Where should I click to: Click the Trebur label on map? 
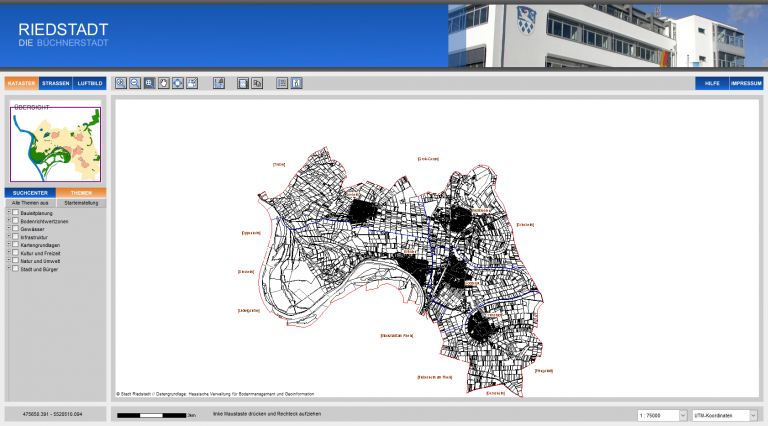pos(279,165)
